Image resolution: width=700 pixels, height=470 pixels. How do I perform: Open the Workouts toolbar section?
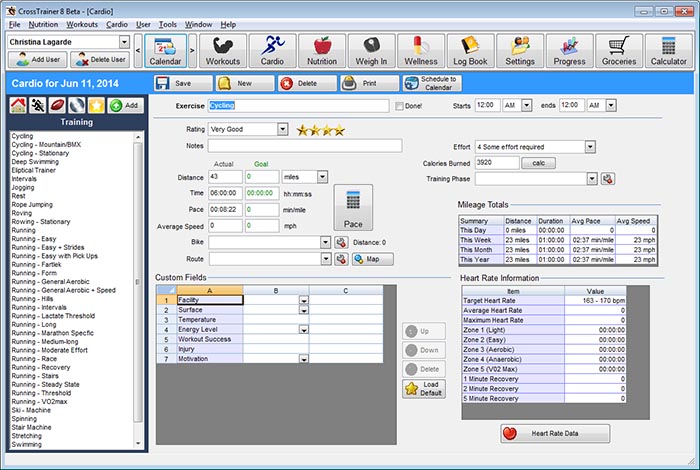pos(223,51)
